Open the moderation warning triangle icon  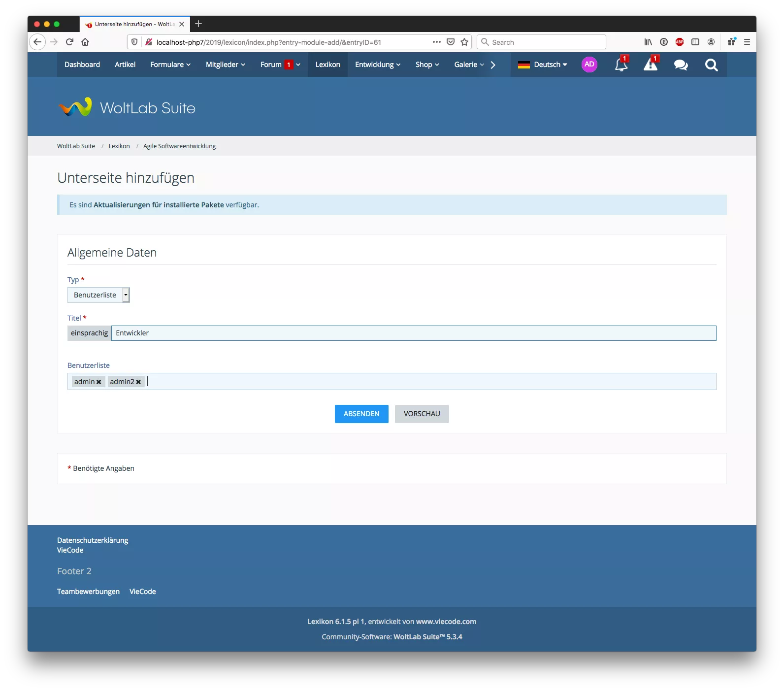tap(651, 65)
